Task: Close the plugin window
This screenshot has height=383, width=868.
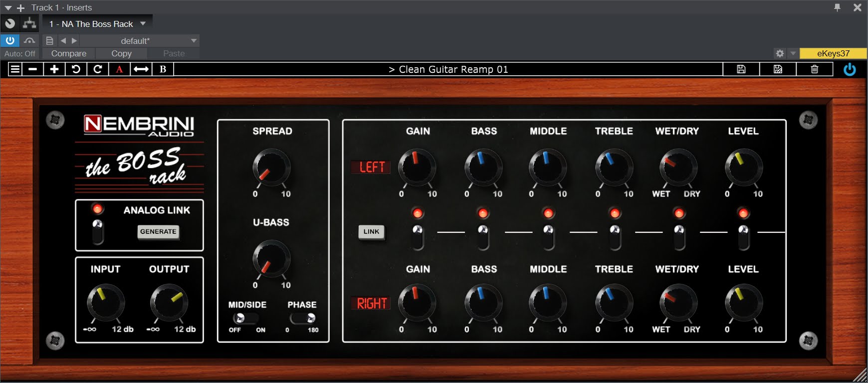Action: (858, 7)
